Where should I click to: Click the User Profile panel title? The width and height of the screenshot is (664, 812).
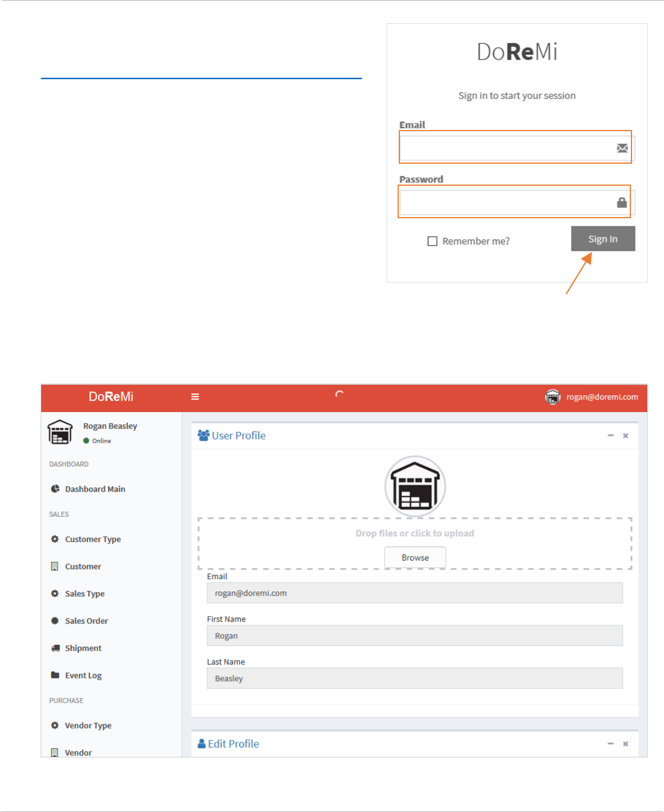pyautogui.click(x=239, y=435)
